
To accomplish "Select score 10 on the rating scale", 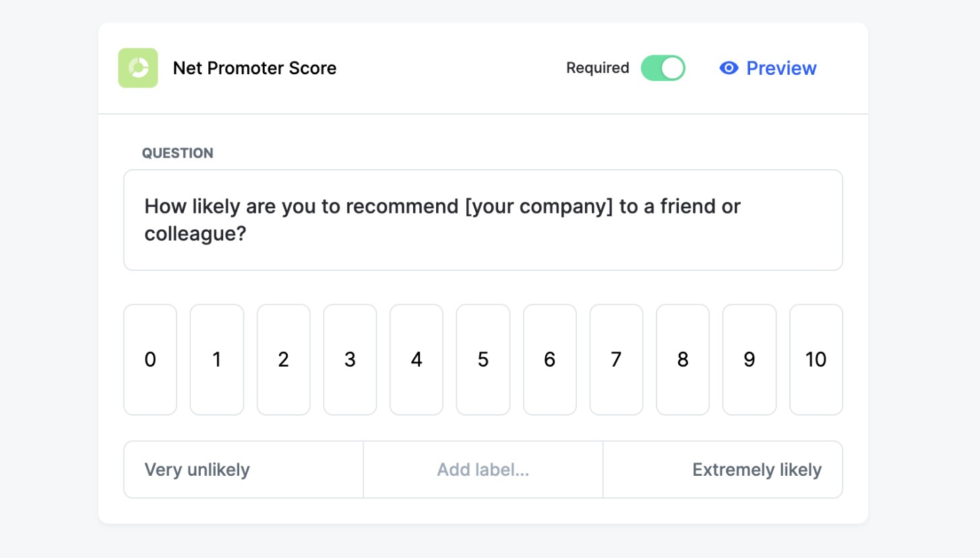I will (x=816, y=359).
